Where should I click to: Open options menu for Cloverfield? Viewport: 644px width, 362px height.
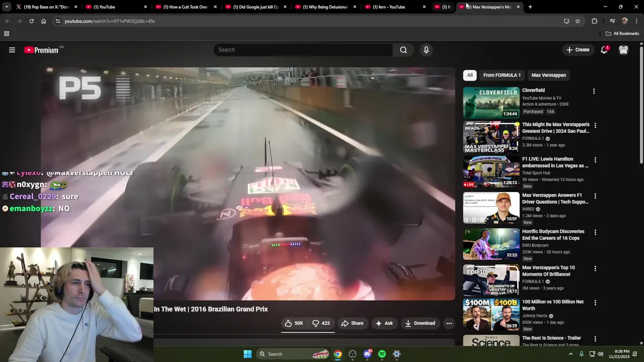[x=594, y=92]
